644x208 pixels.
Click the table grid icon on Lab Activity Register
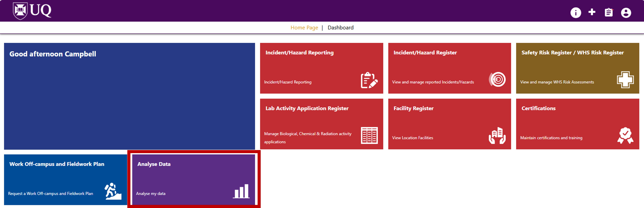[x=369, y=136]
